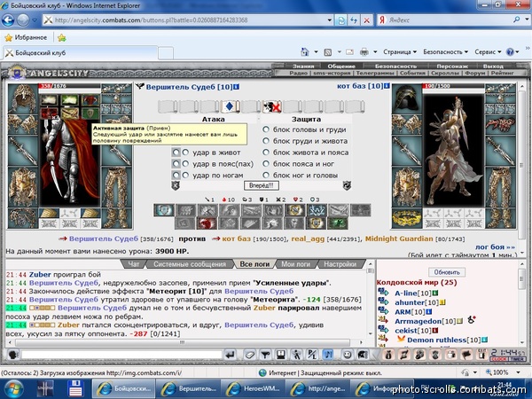
Task: Click the Вперёд!!! attack button
Action: 262,185
